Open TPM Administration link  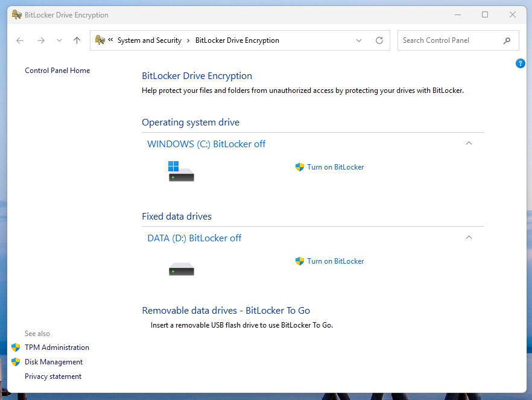(x=57, y=348)
